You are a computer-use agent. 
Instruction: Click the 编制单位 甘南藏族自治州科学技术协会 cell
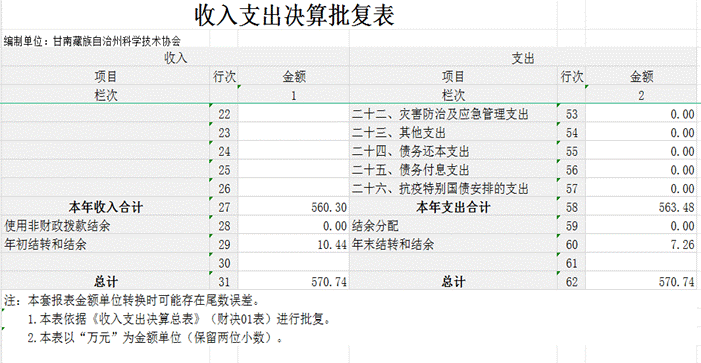pos(92,42)
